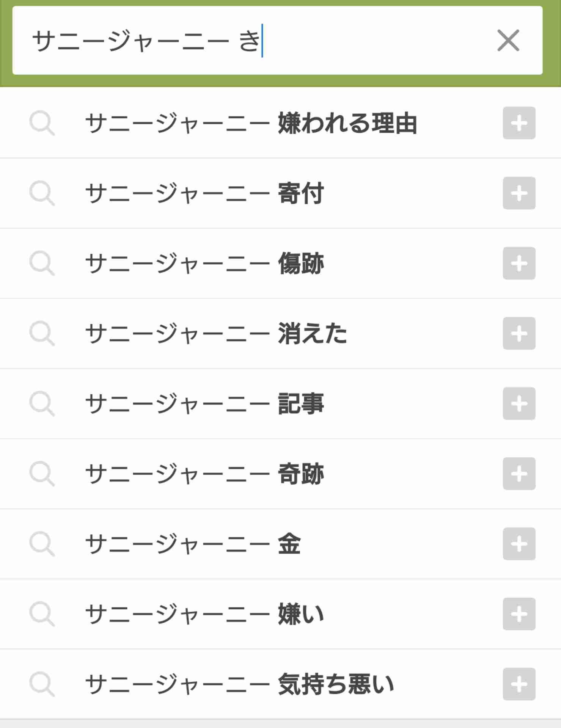Add 嫌い suggestion using plus icon
The image size is (561, 728).
519,614
